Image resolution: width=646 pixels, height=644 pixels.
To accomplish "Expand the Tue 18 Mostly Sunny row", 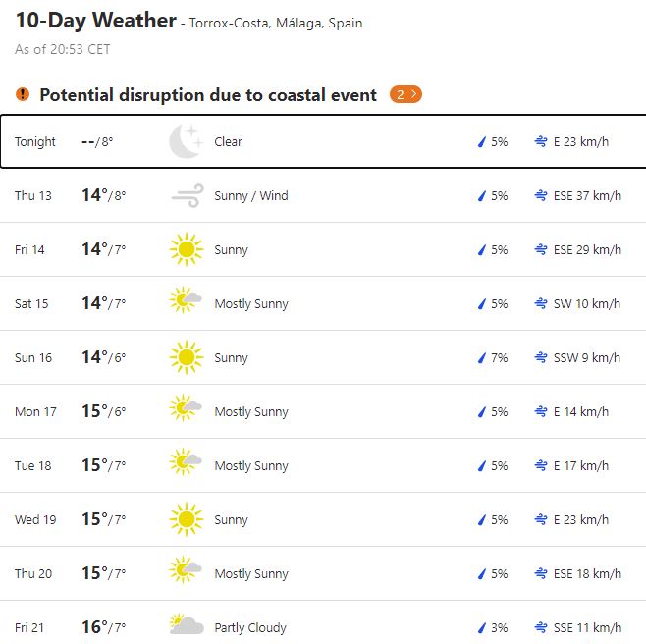I will (x=323, y=465).
